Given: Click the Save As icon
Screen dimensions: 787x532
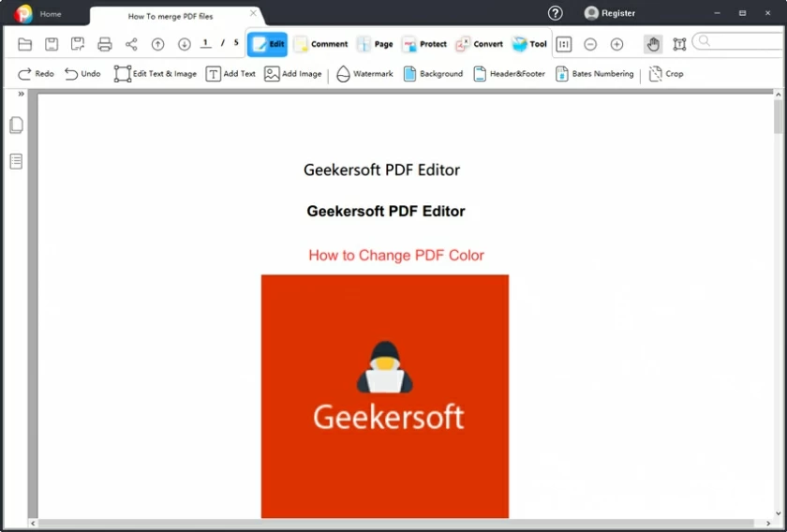Looking at the screenshot, I should click(x=78, y=44).
